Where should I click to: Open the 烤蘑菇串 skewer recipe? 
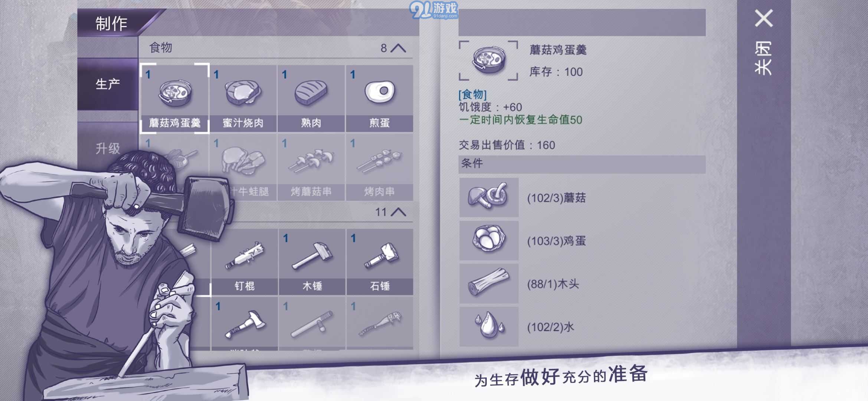pos(311,167)
